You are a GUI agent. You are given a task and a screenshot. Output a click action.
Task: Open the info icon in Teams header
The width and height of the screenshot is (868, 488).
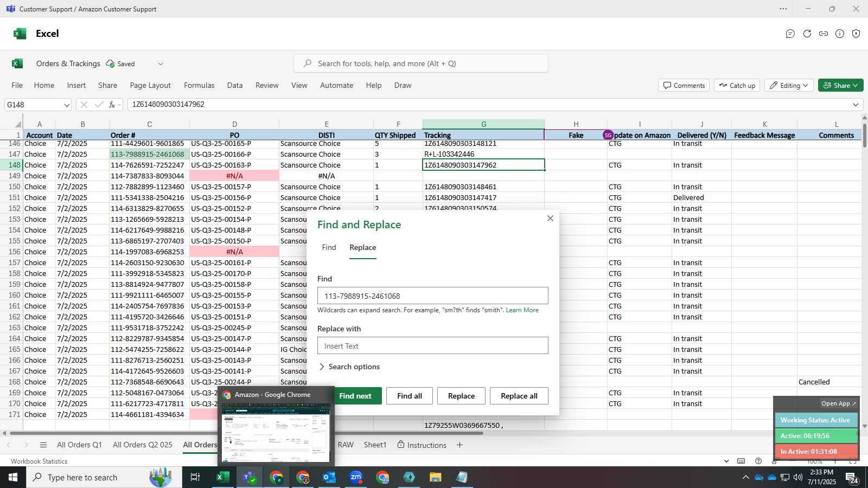[840, 34]
